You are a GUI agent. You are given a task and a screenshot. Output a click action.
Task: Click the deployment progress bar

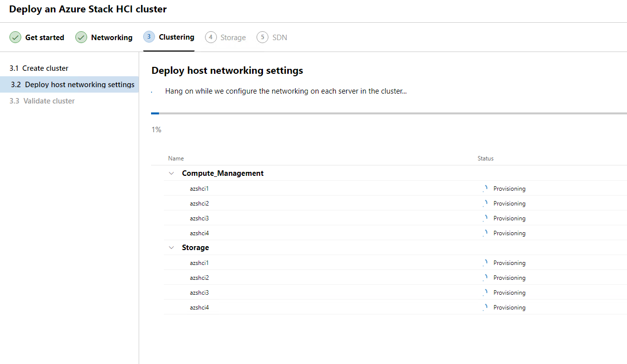coord(389,113)
